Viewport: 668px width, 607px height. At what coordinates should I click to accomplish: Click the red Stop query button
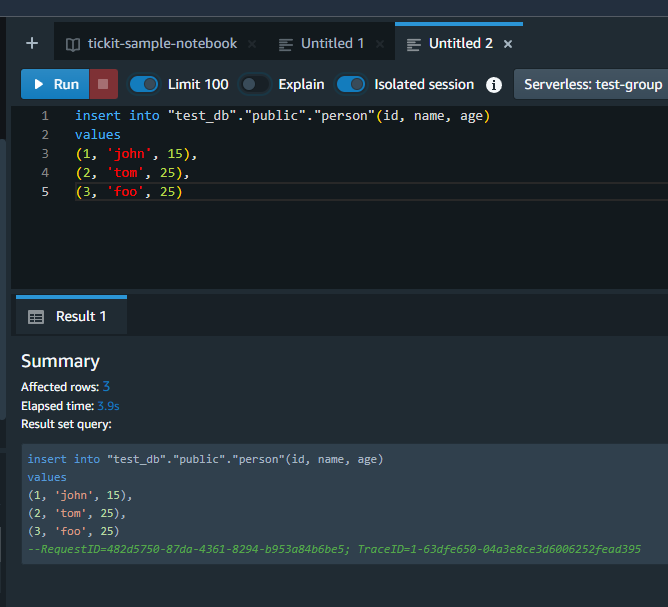point(104,84)
